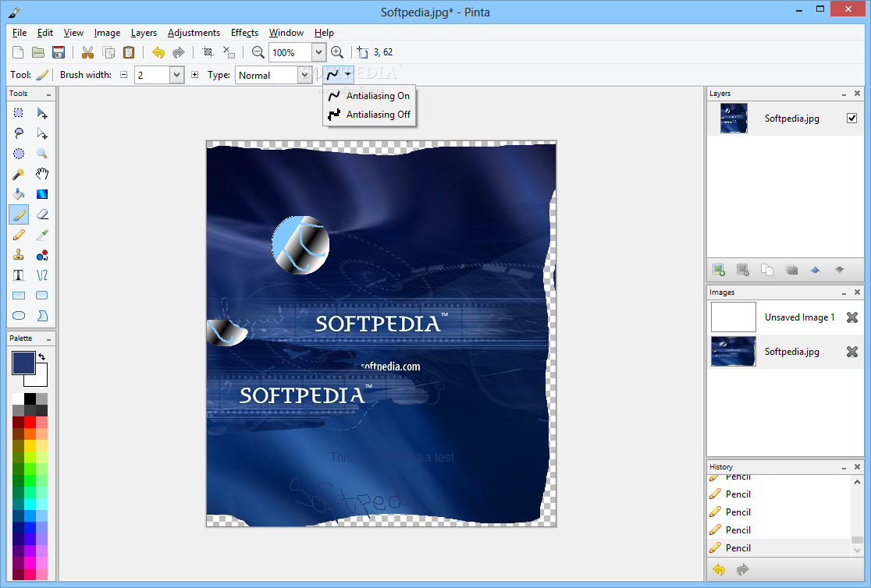Minimize the History panel
The image size is (871, 588).
pos(844,467)
